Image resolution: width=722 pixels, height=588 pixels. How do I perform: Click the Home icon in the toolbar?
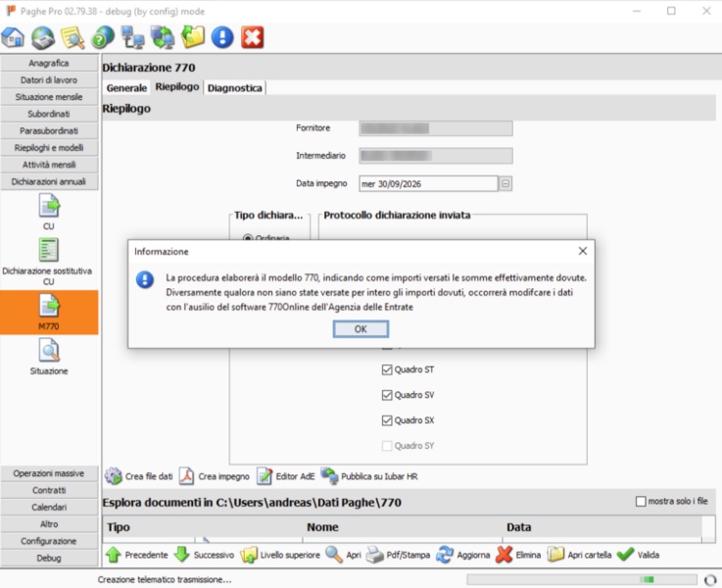point(14,37)
